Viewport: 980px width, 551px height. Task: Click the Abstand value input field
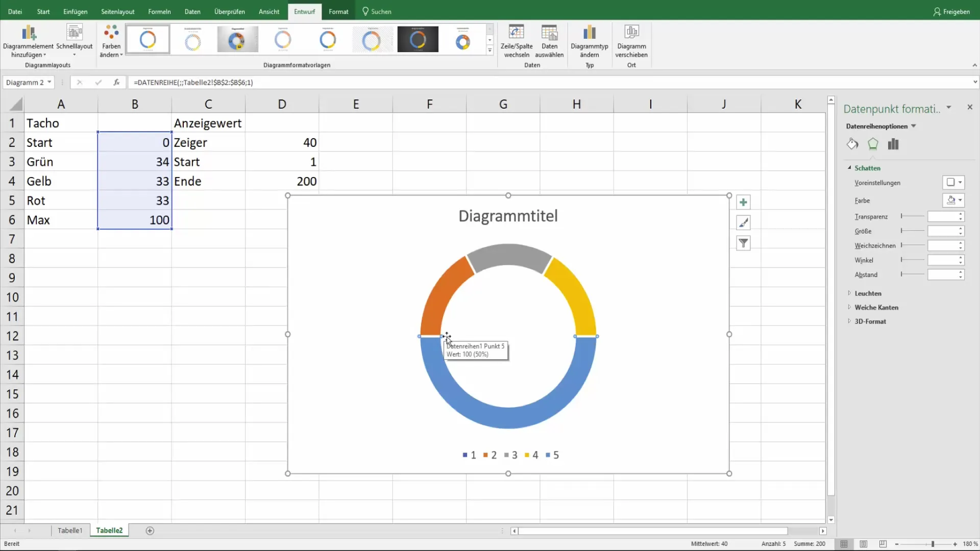(x=942, y=274)
